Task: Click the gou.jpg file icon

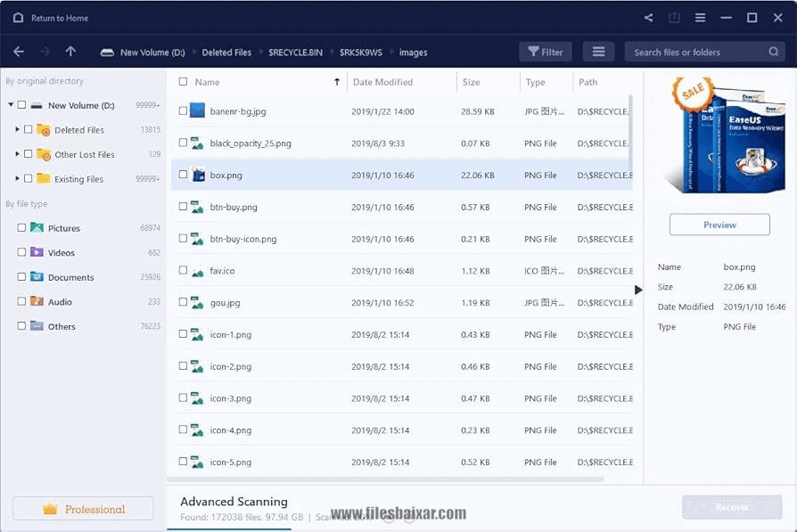Action: [197, 302]
